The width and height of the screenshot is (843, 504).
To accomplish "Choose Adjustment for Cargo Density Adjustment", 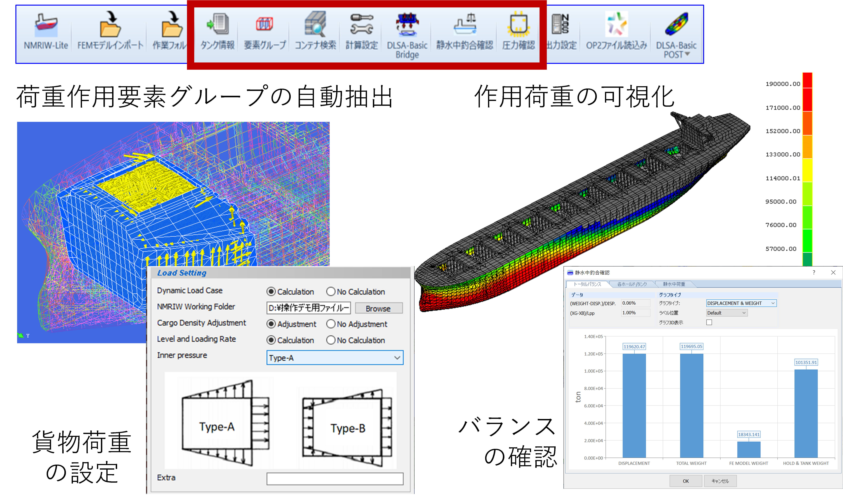I will point(271,324).
